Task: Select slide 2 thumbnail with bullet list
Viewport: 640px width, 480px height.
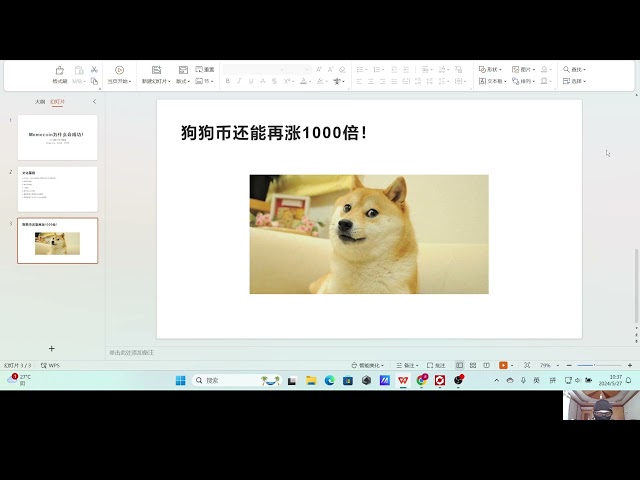Action: 58,189
